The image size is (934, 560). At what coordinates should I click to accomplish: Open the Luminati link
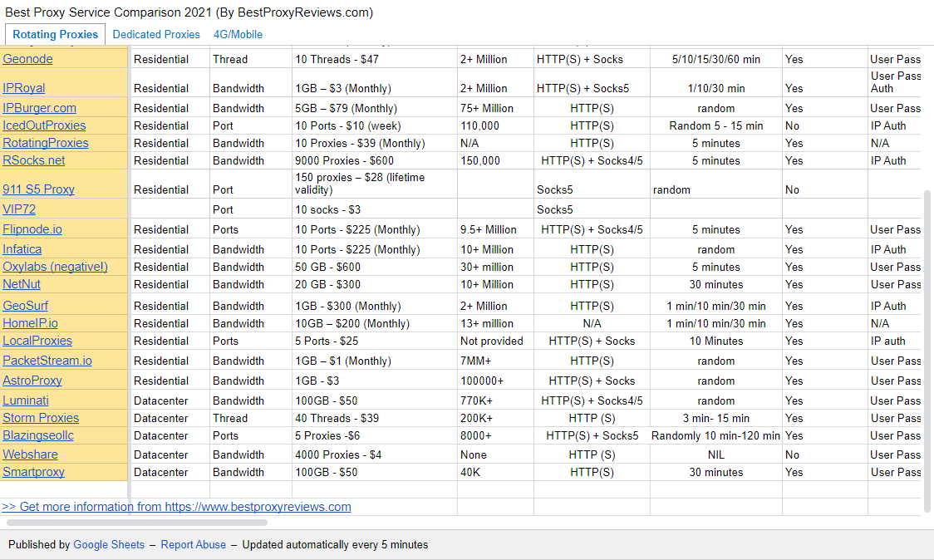(x=26, y=400)
